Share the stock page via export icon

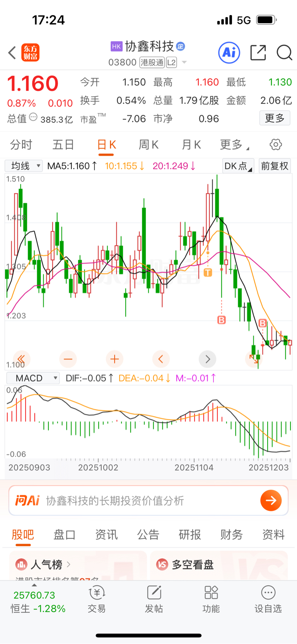(x=258, y=52)
